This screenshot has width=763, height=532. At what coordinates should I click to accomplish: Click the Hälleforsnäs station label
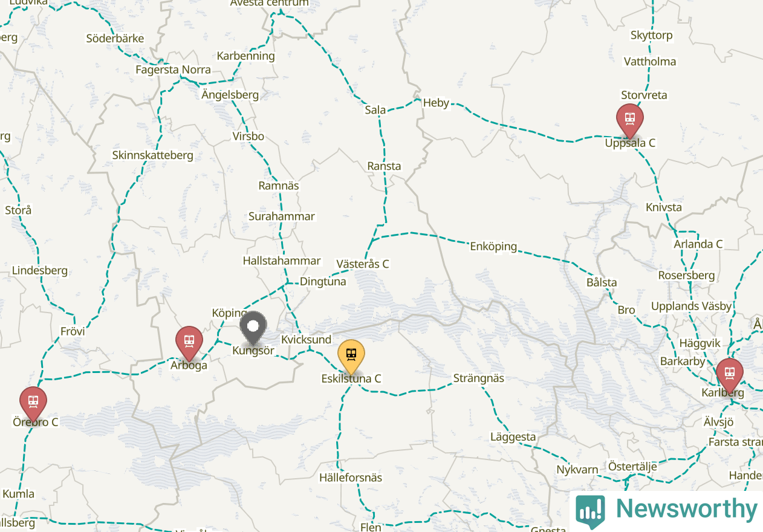tap(351, 478)
